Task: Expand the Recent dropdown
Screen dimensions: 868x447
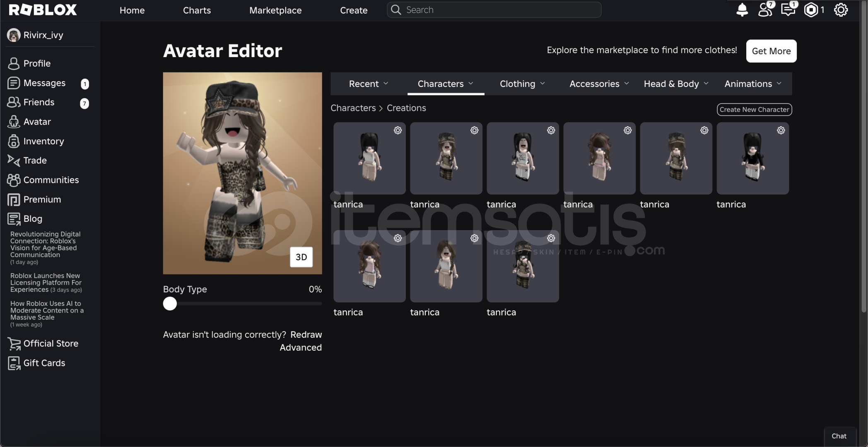Action: pyautogui.click(x=369, y=84)
